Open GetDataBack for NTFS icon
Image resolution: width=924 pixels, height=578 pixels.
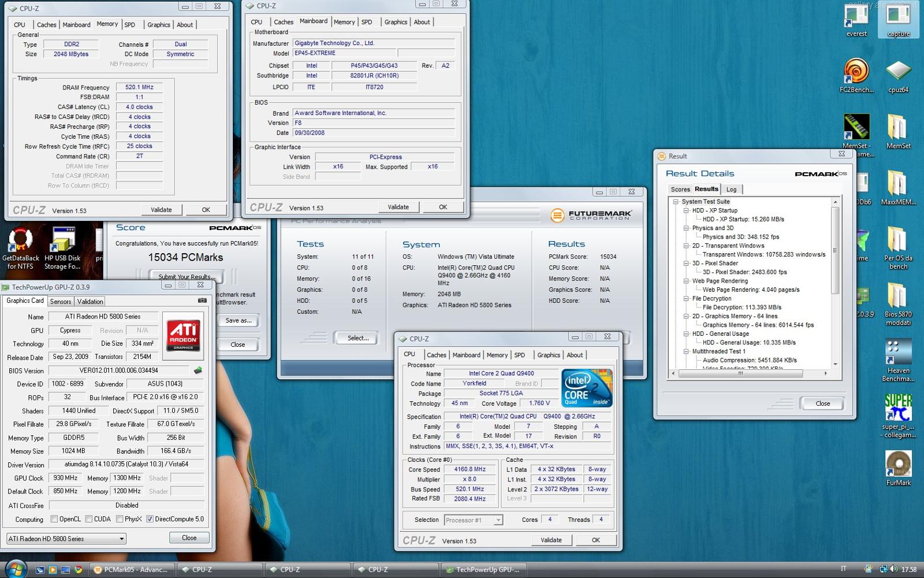21,249
